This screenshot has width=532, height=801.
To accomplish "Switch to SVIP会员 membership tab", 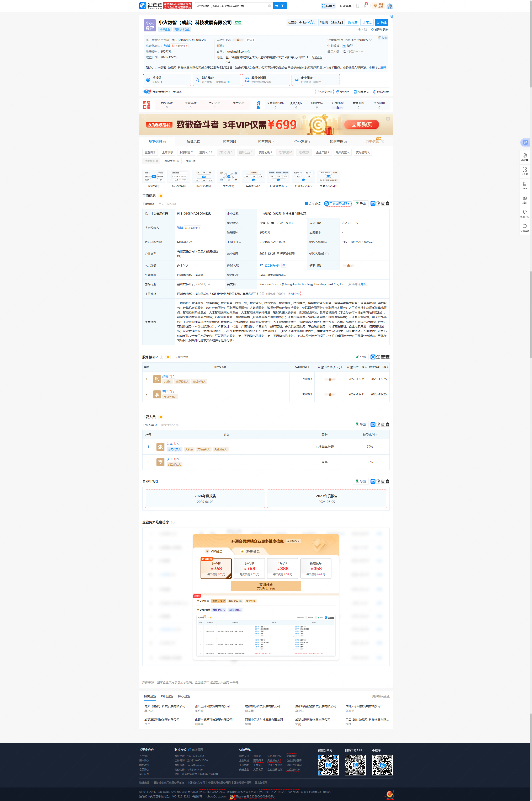I will tap(250, 551).
